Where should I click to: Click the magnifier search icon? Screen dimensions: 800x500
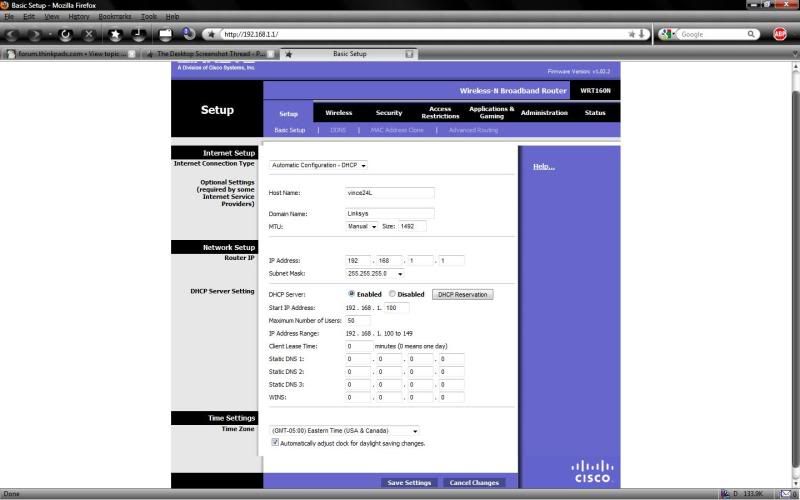pos(751,34)
